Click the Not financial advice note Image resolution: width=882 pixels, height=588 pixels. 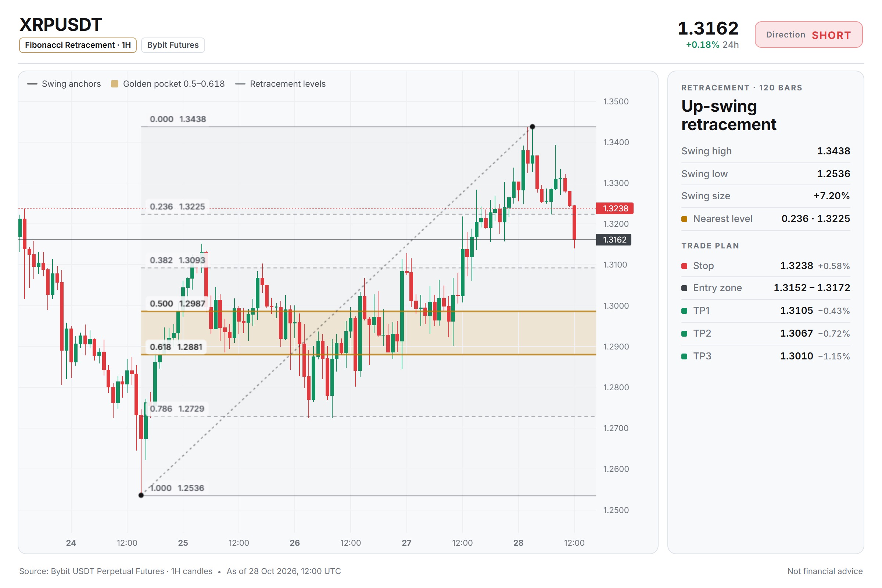tap(825, 571)
